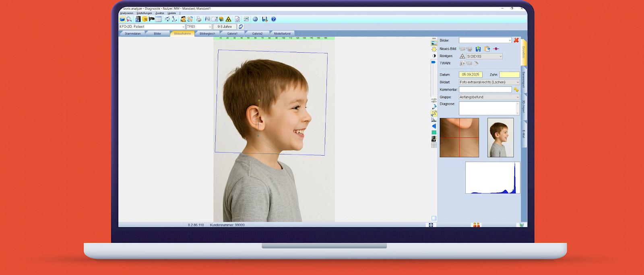
Task: Toggle the grid overlay icon
Action: pyautogui.click(x=434, y=145)
